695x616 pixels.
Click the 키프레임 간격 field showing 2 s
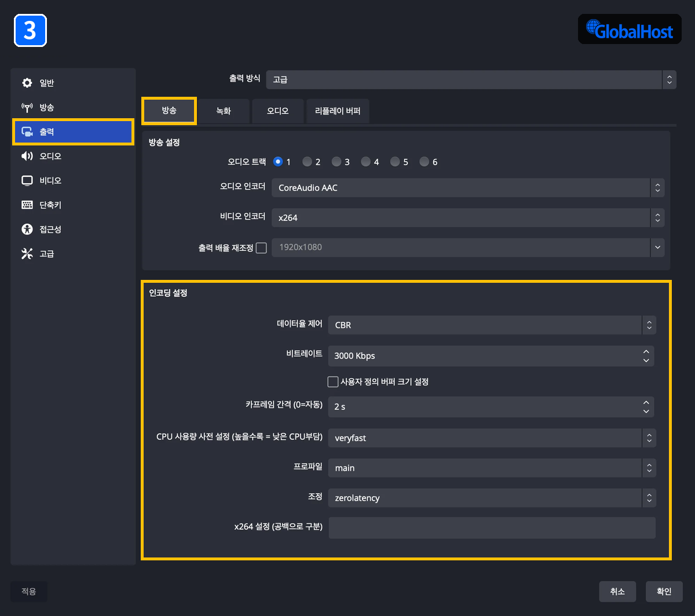pyautogui.click(x=491, y=407)
